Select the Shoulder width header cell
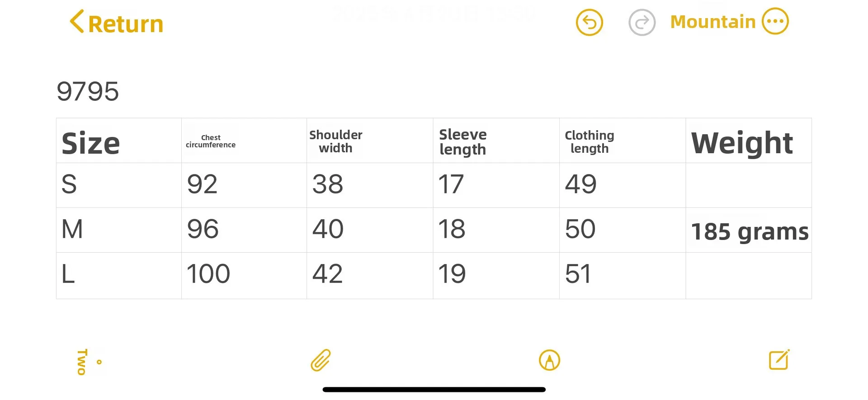The width and height of the screenshot is (868, 400). (370, 141)
